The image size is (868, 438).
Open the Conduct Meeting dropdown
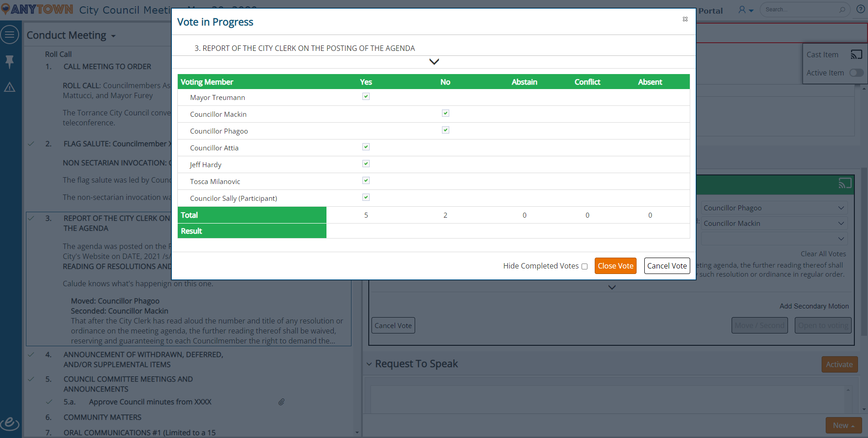(x=71, y=35)
